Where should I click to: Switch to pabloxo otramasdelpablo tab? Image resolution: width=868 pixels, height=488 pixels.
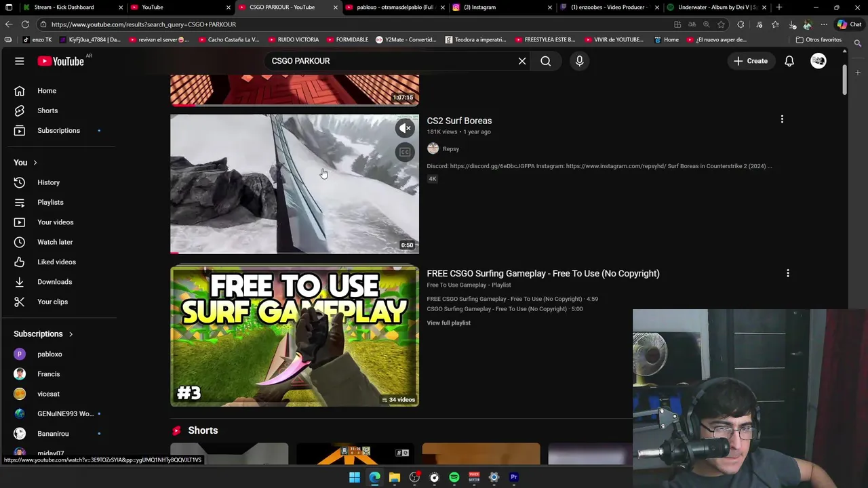coord(395,7)
